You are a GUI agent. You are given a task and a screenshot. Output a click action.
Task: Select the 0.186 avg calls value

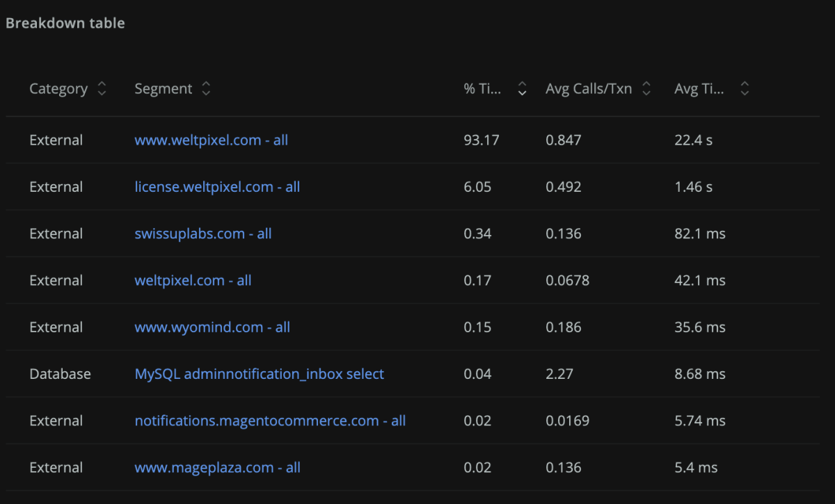tap(564, 327)
